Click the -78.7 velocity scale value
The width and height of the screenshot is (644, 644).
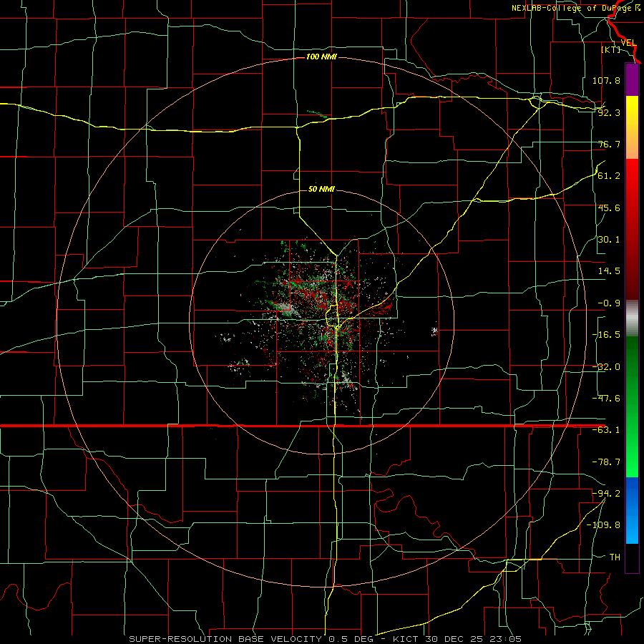click(x=606, y=462)
